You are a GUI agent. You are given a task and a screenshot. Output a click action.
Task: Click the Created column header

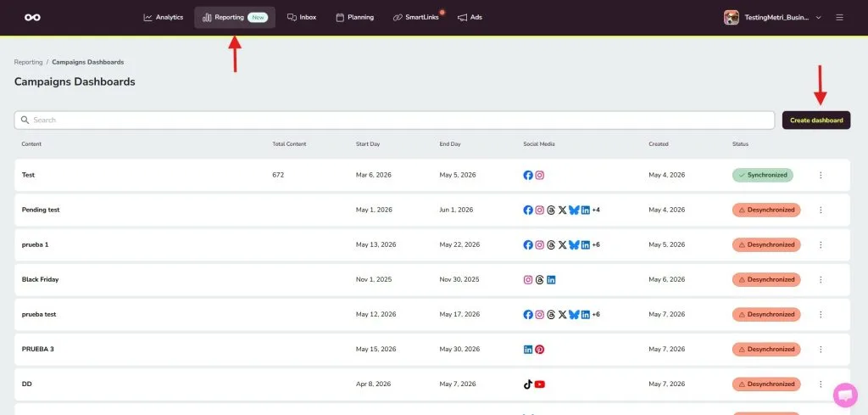click(x=659, y=144)
